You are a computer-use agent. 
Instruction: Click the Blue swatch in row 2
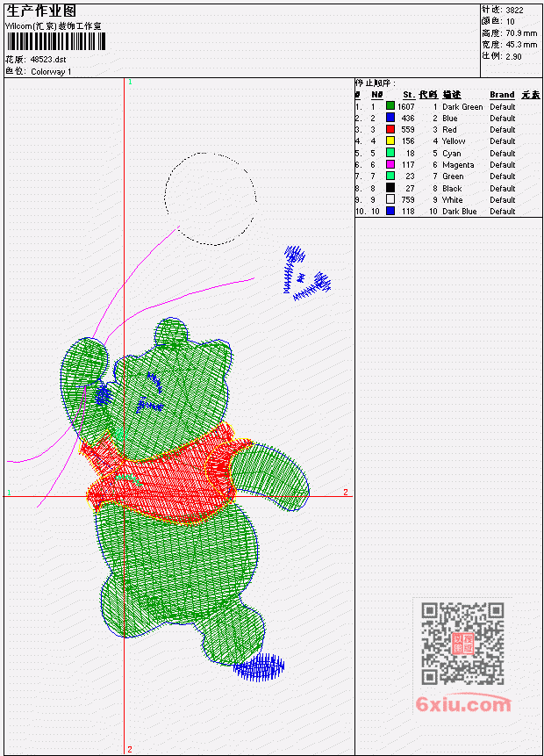390,118
